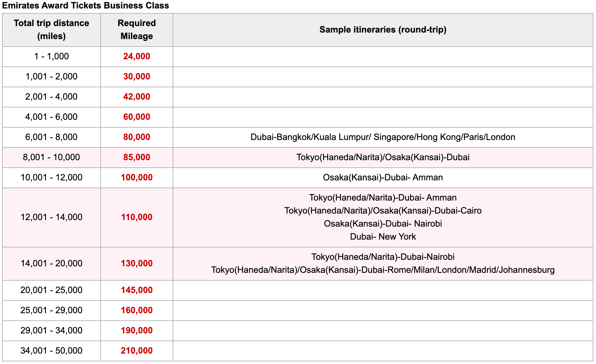
Task: Click the 'Sample itineraries (round-trip)' header
Action: click(x=383, y=30)
